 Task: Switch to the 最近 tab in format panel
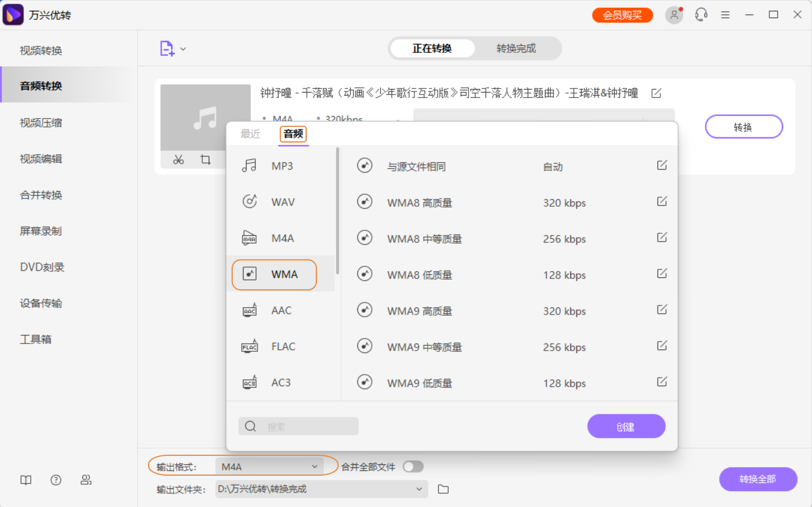(x=251, y=134)
